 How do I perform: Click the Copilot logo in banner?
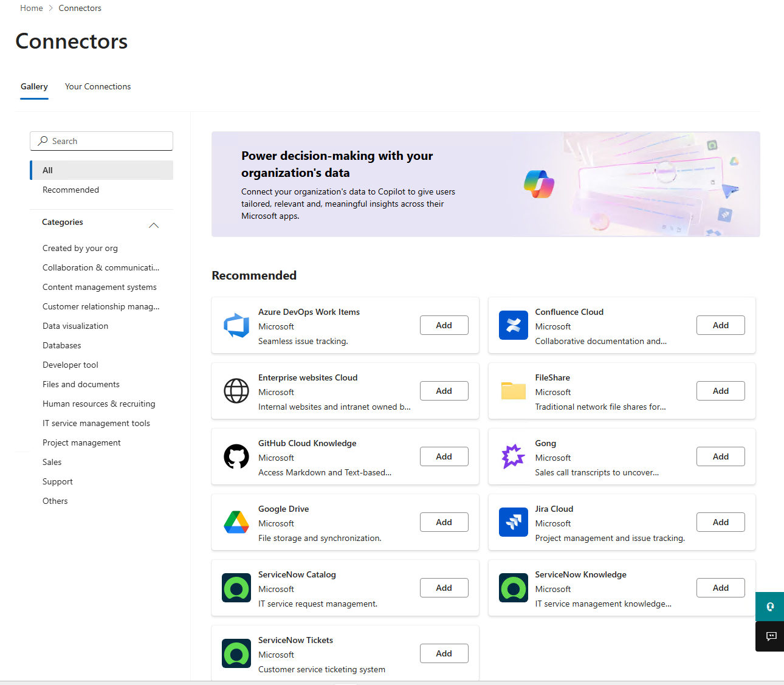(x=539, y=184)
